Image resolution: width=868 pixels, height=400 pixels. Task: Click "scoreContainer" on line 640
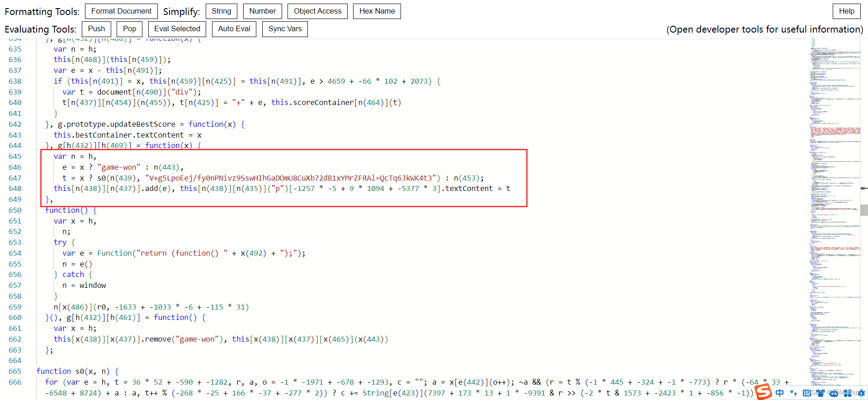click(324, 102)
